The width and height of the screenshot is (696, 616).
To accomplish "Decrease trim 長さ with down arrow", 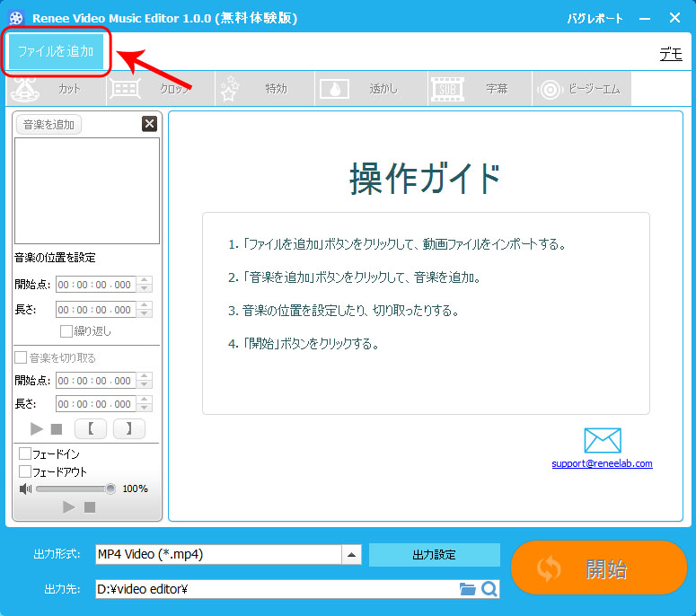I will pos(145,408).
